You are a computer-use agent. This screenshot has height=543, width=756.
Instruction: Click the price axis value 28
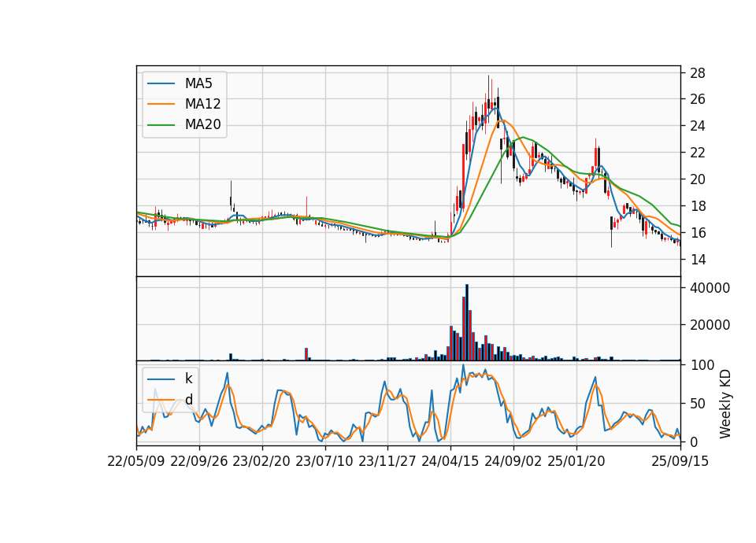coord(698,73)
